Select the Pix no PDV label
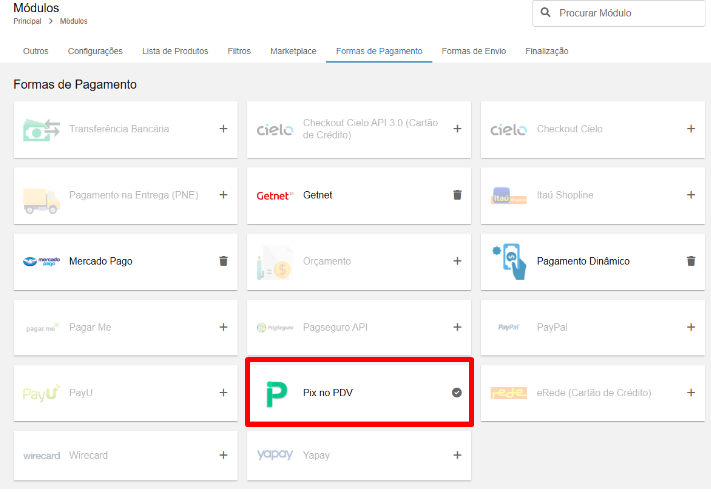Viewport: 711px width, 493px height. [328, 393]
